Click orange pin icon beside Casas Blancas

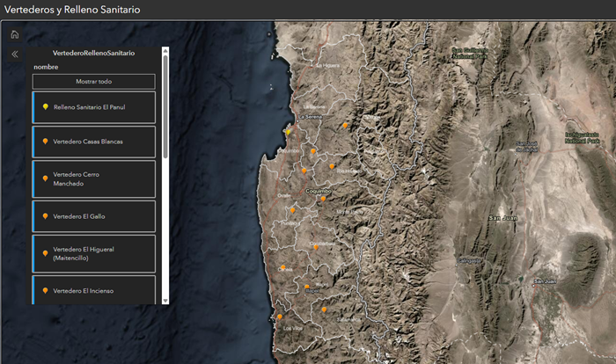(x=45, y=142)
